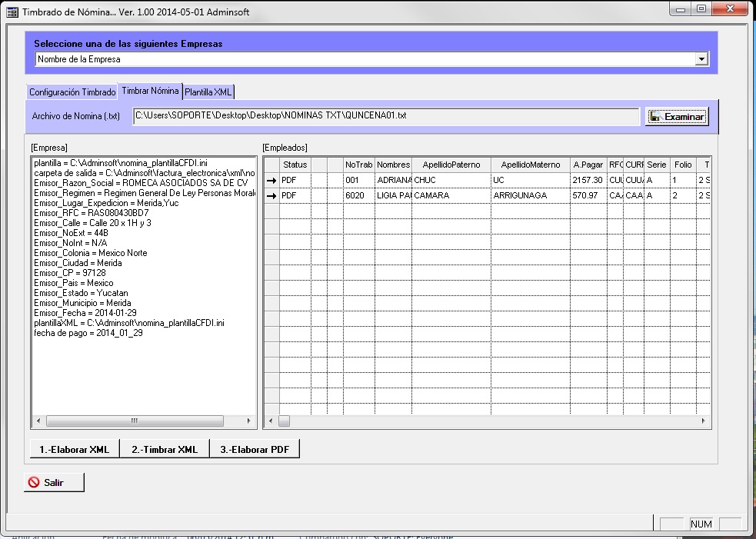This screenshot has height=539, width=756.
Task: Click the Nombres column header
Action: [x=394, y=165]
